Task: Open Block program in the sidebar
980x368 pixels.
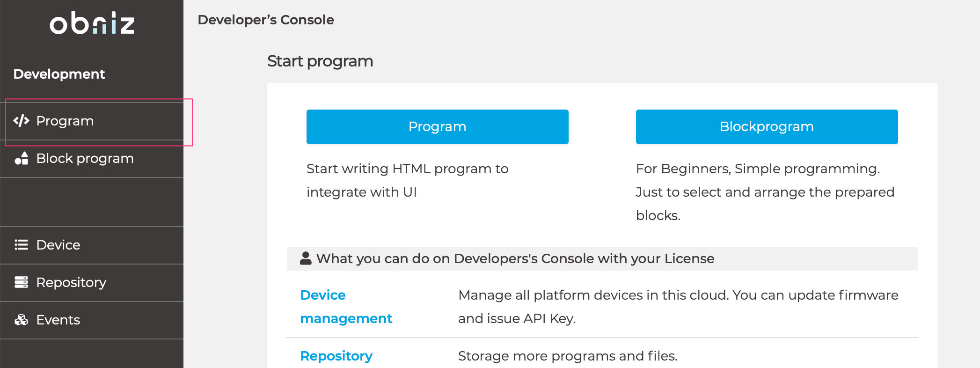Action: pyautogui.click(x=85, y=158)
